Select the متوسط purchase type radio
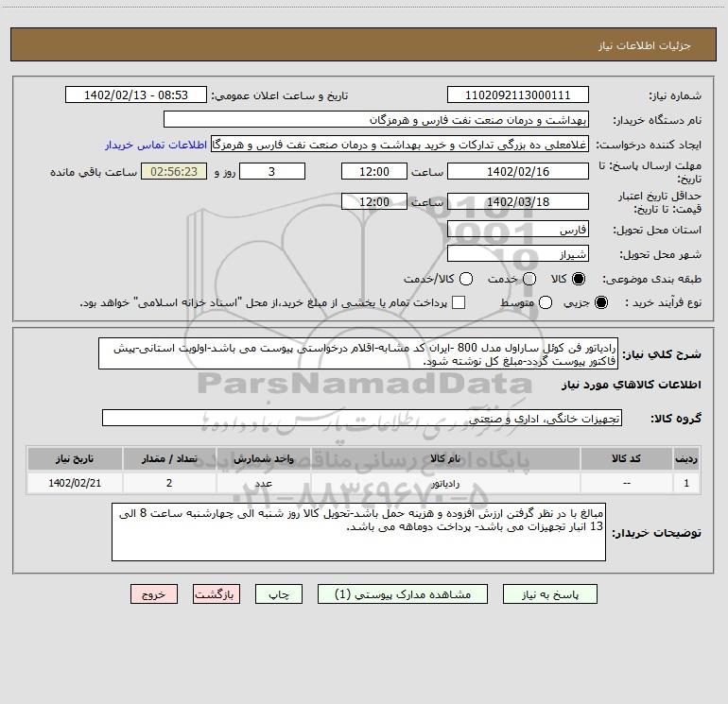This screenshot has width=728, height=704. (546, 302)
